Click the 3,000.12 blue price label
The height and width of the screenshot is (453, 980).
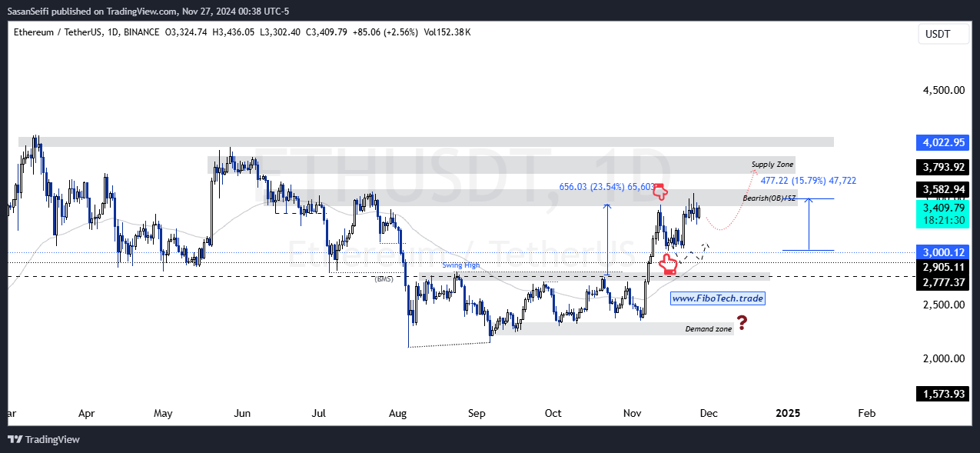pyautogui.click(x=943, y=252)
